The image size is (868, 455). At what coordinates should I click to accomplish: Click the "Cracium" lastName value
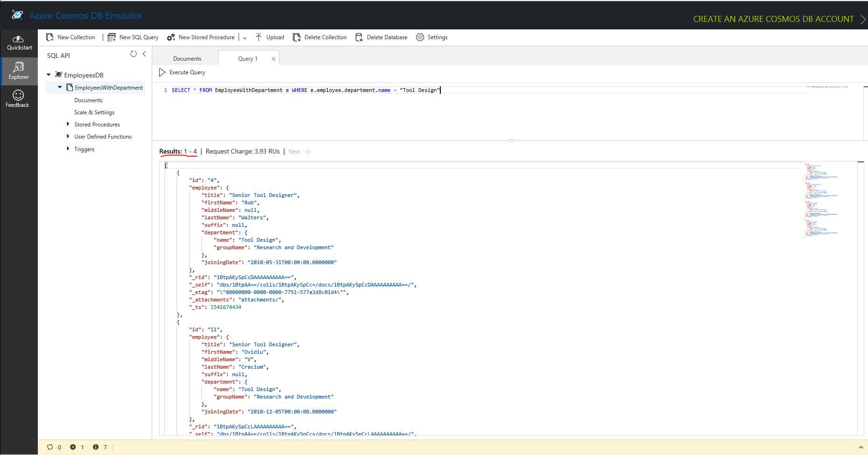[x=252, y=367]
